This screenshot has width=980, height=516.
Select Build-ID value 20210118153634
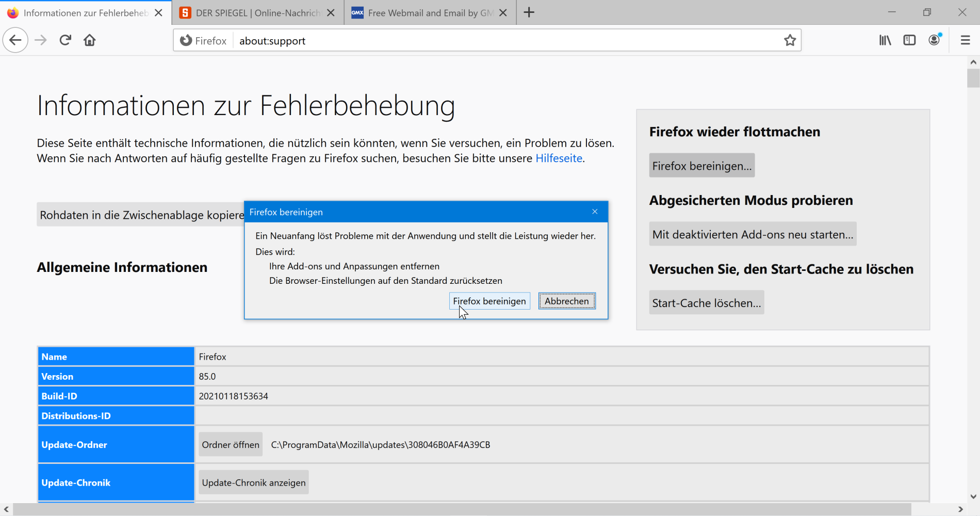[x=234, y=396]
